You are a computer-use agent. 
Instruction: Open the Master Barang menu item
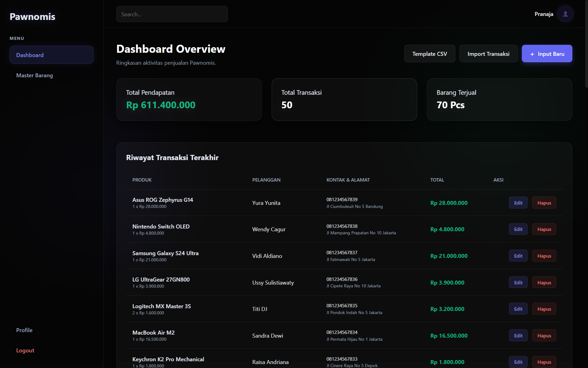(51, 75)
